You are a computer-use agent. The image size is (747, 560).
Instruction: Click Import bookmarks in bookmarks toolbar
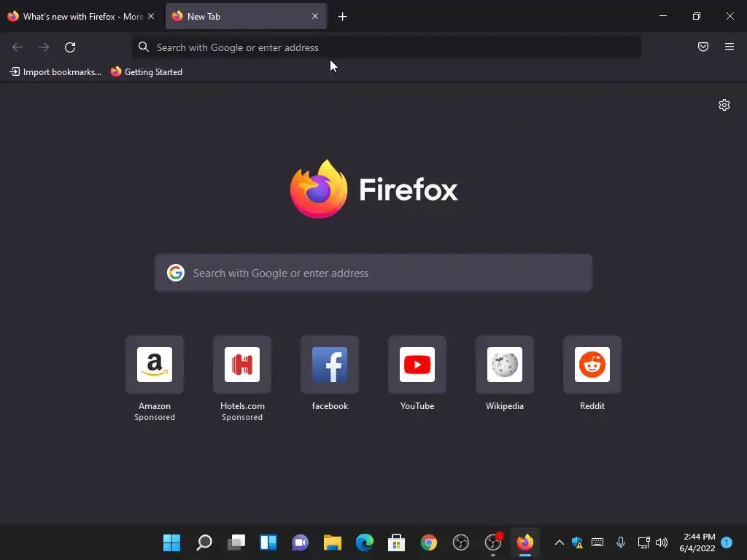click(x=55, y=72)
